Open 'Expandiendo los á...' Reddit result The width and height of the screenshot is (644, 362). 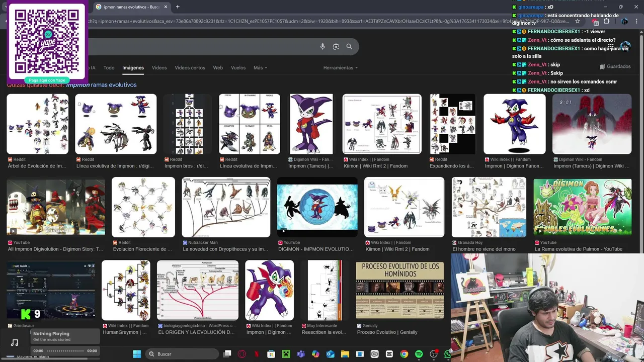[452, 166]
